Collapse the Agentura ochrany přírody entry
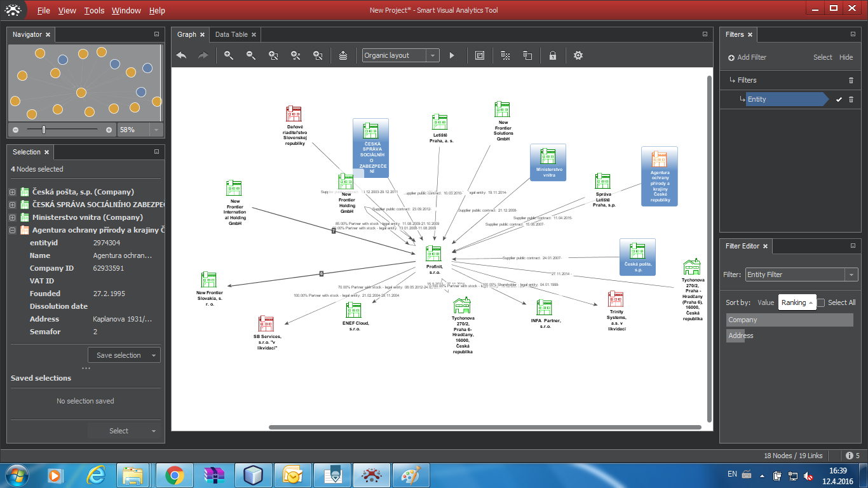The image size is (868, 488). pos(13,230)
